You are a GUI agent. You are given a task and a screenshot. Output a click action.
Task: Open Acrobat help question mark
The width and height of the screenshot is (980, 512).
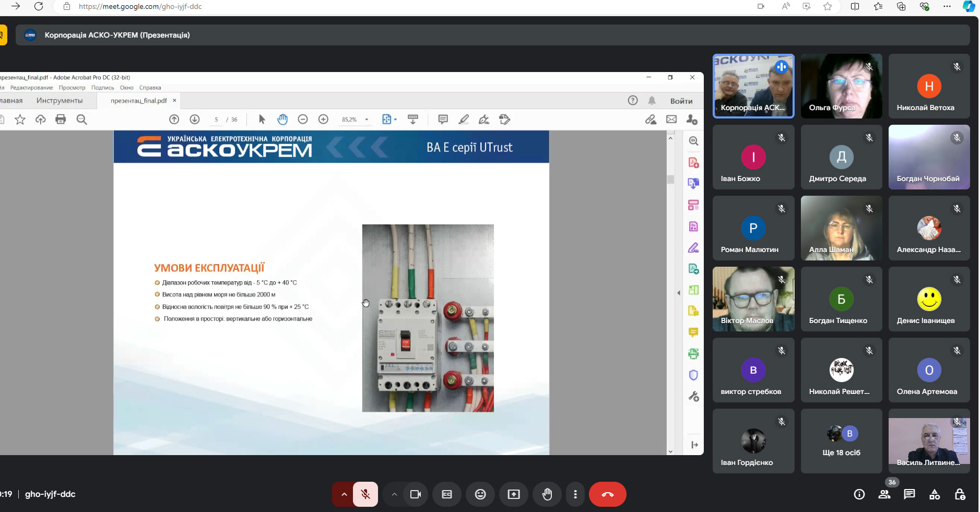(633, 101)
